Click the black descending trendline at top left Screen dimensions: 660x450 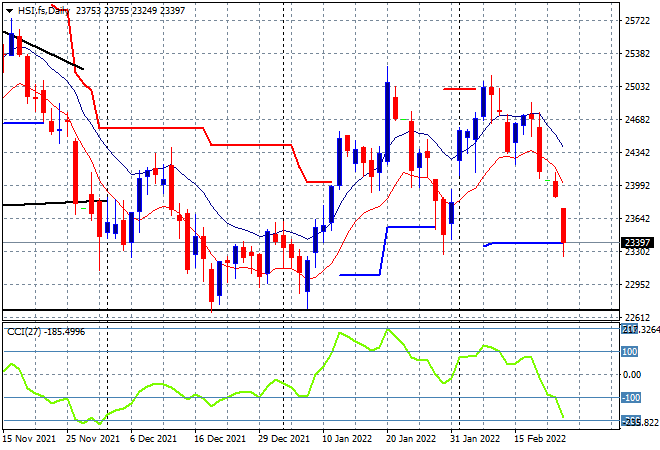pos(43,51)
